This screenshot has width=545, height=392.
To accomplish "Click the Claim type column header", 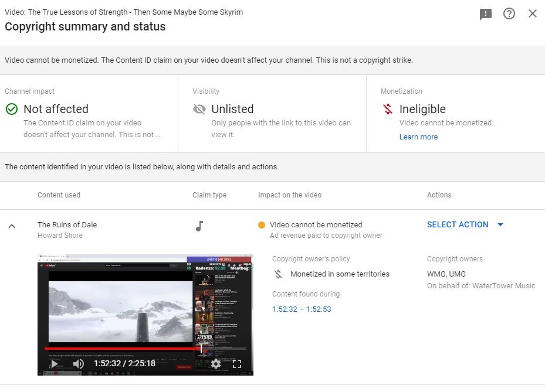I will click(209, 195).
